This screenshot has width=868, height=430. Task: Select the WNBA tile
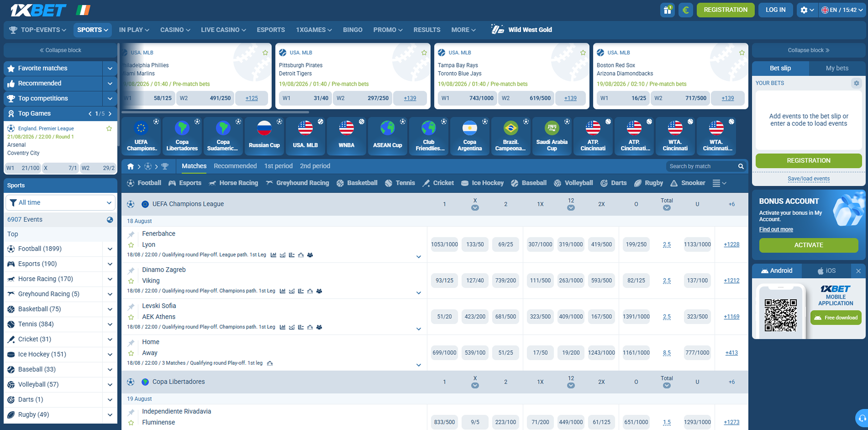(x=346, y=136)
